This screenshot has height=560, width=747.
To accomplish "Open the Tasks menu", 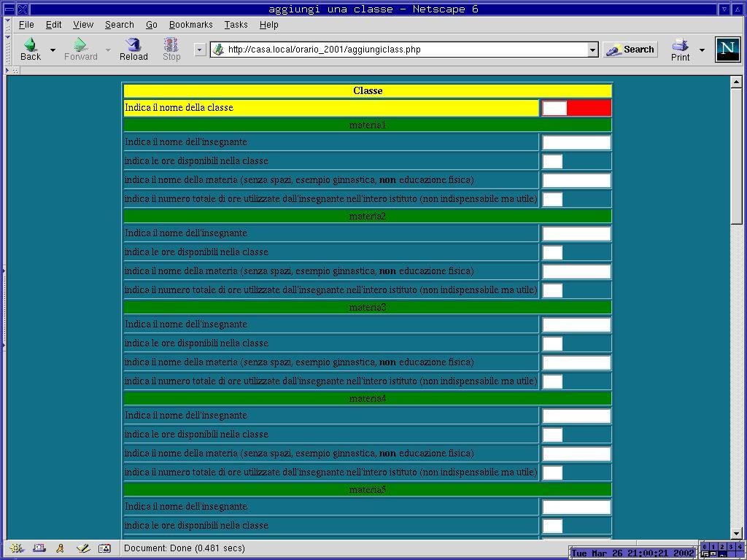I will click(x=236, y=25).
